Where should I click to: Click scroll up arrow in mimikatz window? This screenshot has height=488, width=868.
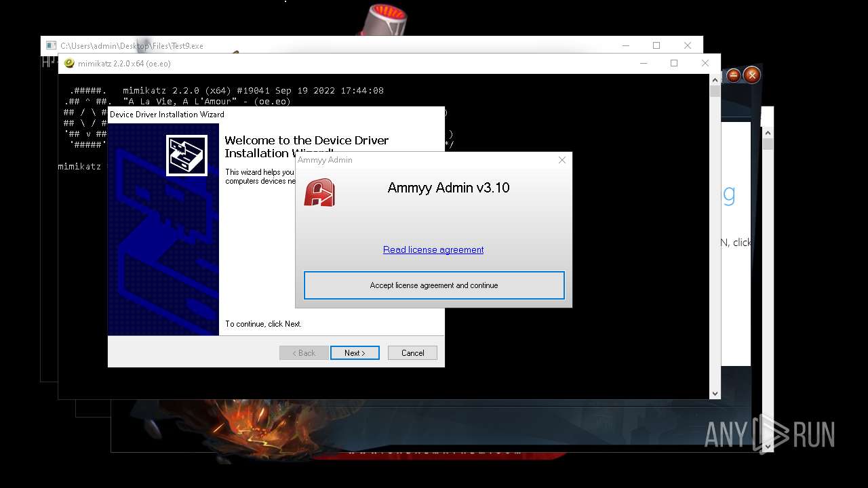[715, 80]
